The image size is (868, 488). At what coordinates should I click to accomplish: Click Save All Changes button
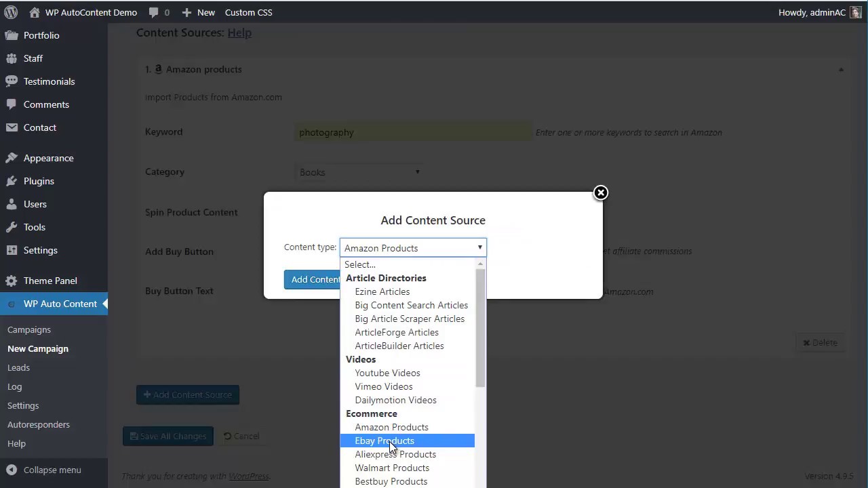[168, 436]
